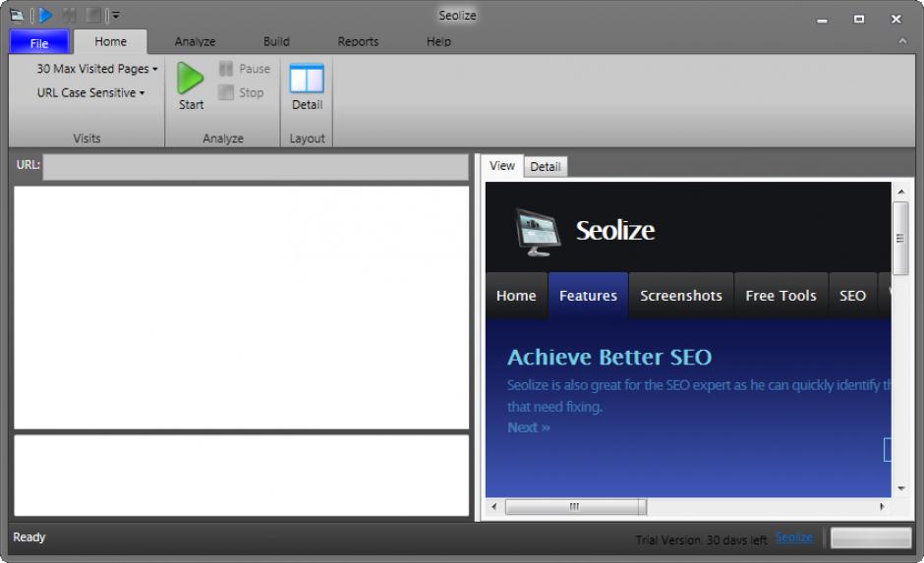Click the preview vertical scrollbar thumb
The height and width of the screenshot is (563, 924).
[x=900, y=238]
